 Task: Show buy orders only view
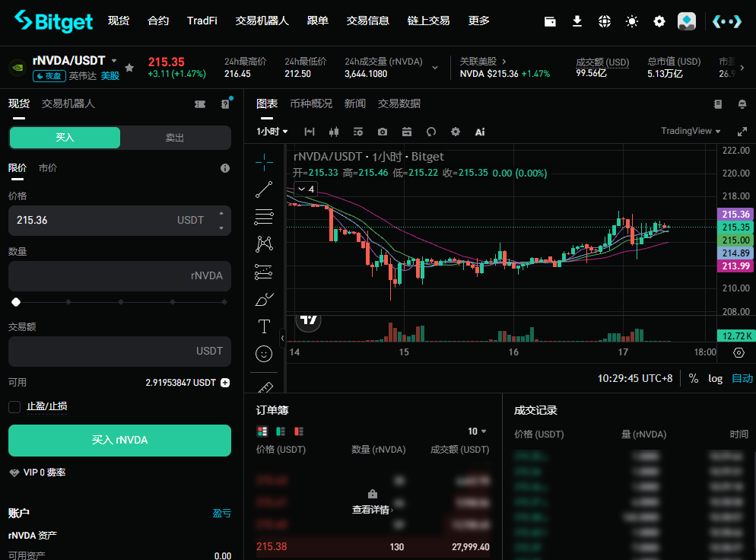tap(281, 431)
